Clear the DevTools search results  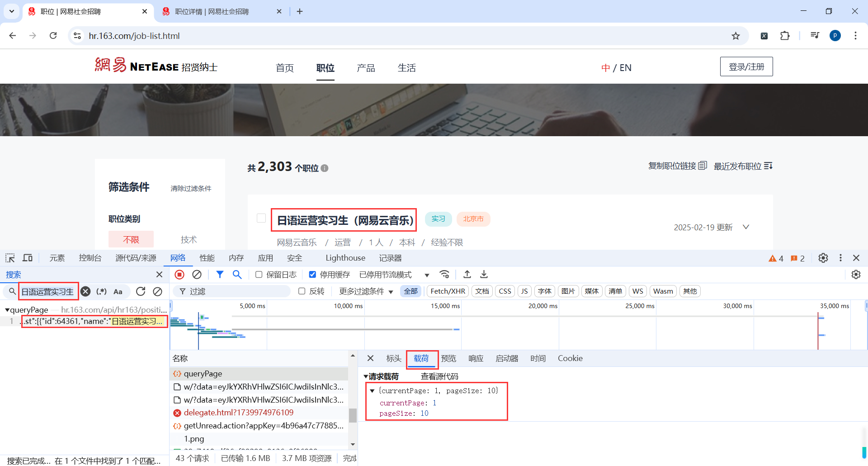click(x=157, y=291)
